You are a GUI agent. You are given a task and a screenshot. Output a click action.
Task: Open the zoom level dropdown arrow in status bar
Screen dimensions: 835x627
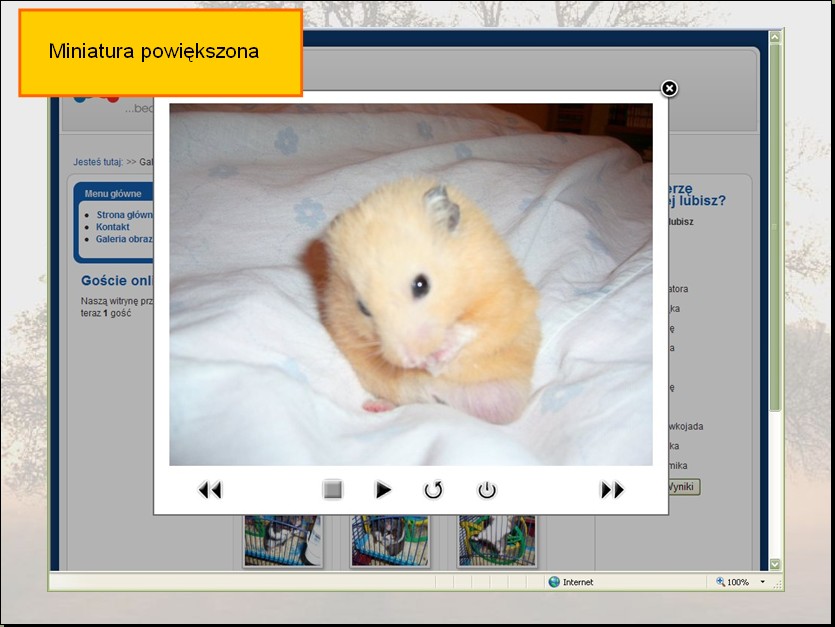[x=762, y=582]
